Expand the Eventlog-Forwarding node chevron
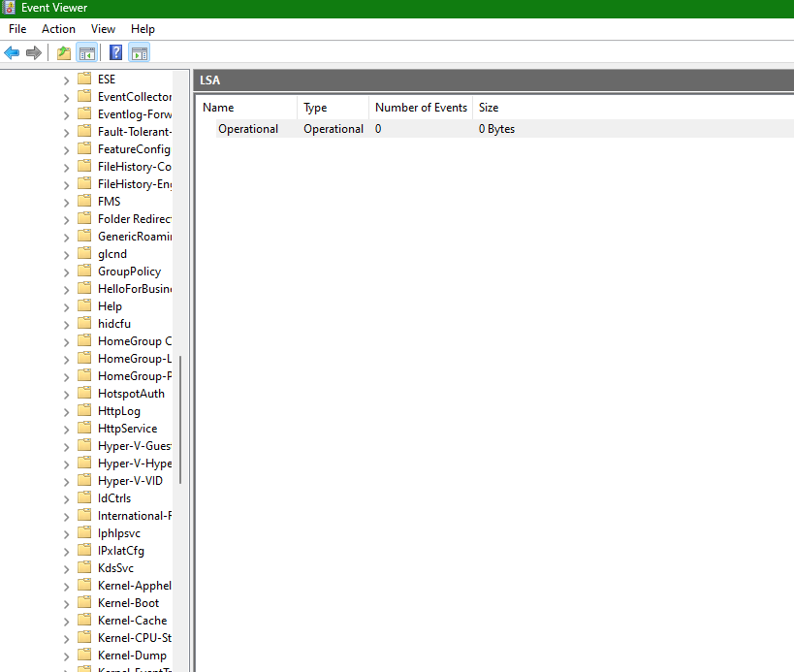794x672 pixels. coord(66,115)
